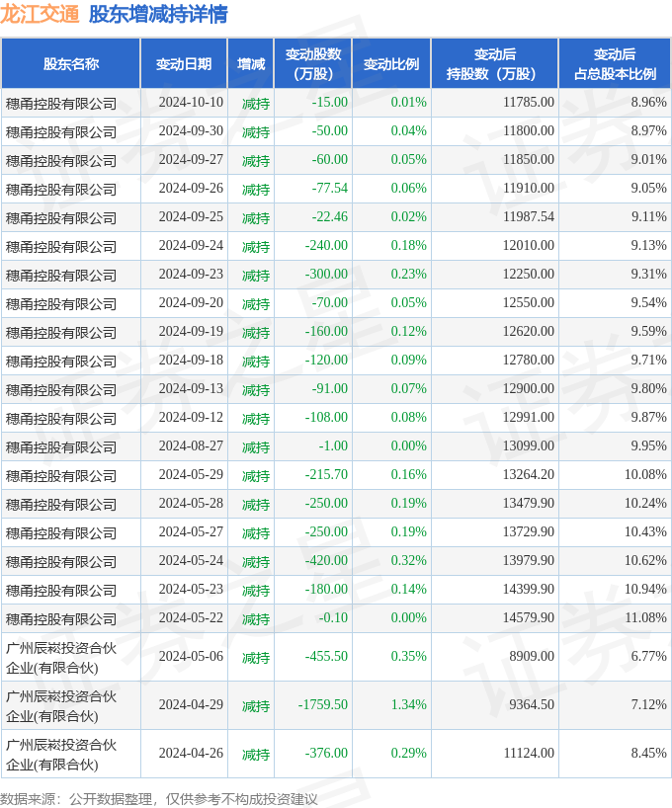
Task: Click the date cell 2024-09-24
Action: point(191,245)
